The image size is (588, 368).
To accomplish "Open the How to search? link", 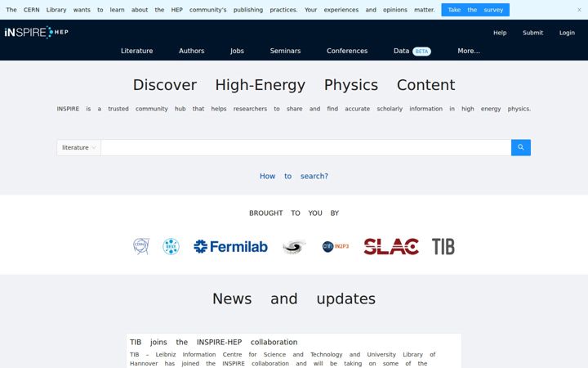I will click(294, 176).
